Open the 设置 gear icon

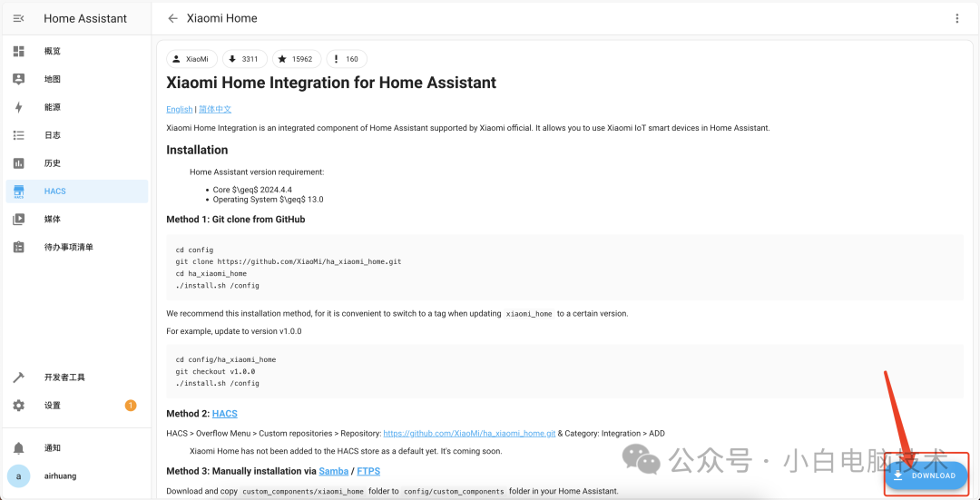19,406
